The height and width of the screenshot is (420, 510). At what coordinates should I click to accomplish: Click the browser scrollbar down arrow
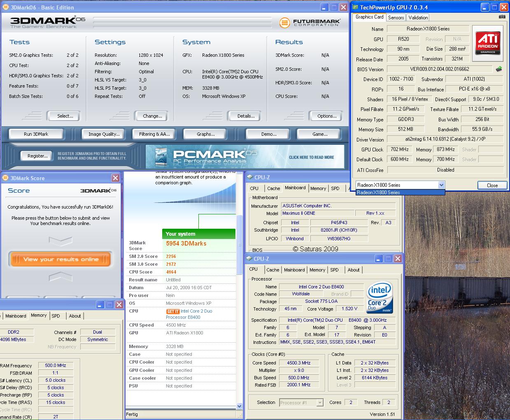[239, 406]
